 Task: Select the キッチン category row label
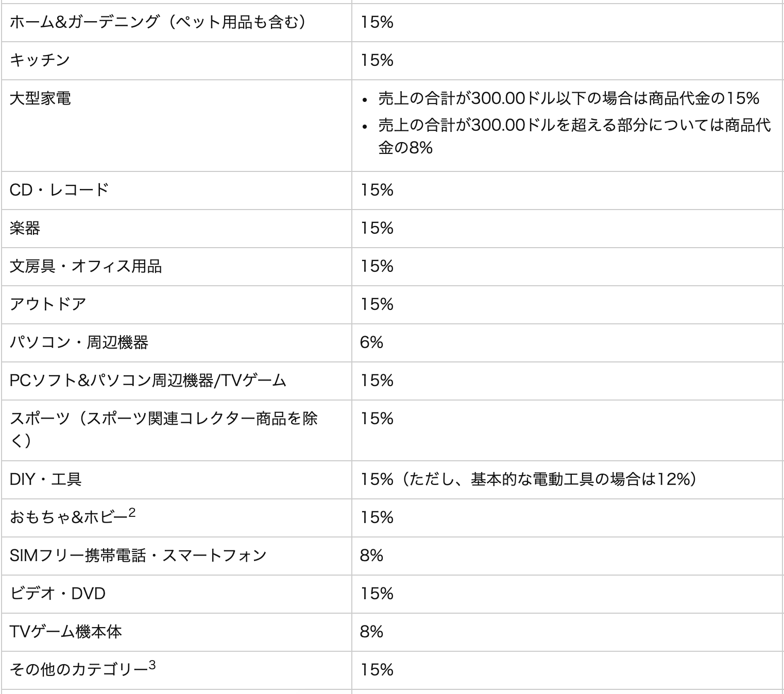click(40, 60)
